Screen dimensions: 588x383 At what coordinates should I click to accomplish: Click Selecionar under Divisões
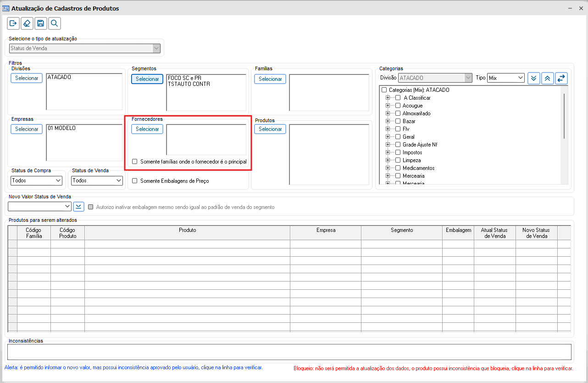(27, 78)
